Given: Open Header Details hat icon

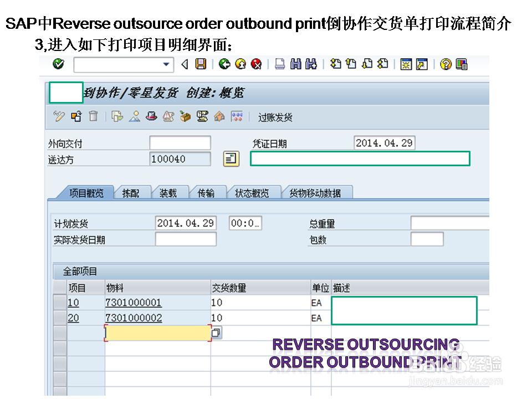Looking at the screenshot, I should 151,116.
